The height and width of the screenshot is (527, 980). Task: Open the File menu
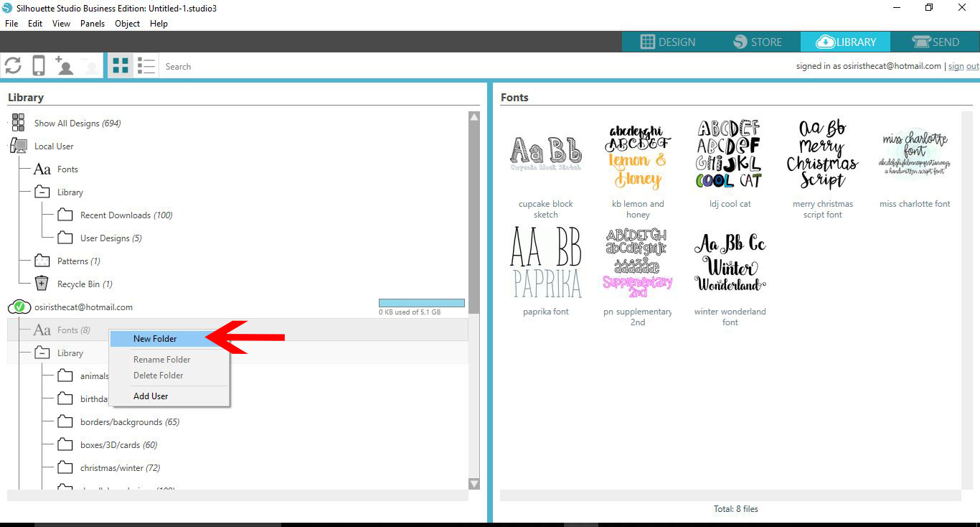(x=11, y=24)
